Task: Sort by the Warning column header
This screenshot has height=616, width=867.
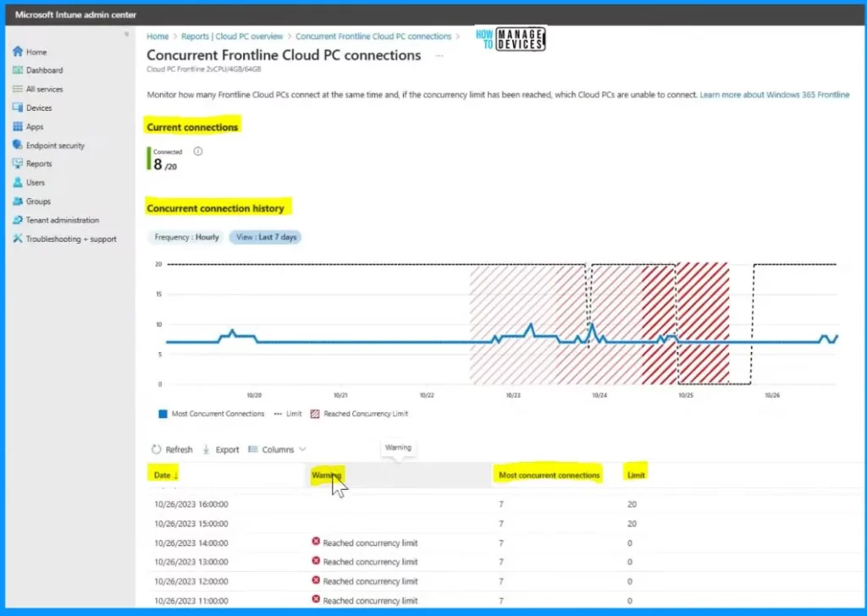Action: click(x=326, y=475)
